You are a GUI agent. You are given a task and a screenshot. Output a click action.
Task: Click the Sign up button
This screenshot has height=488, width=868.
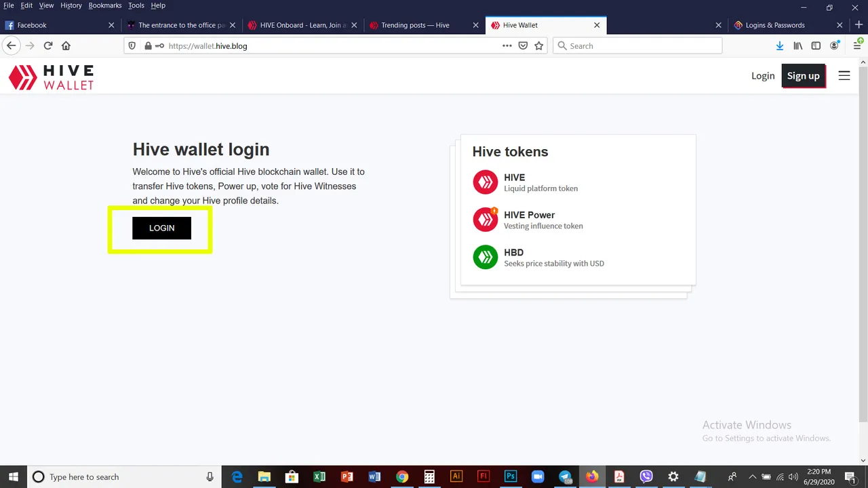coord(804,76)
